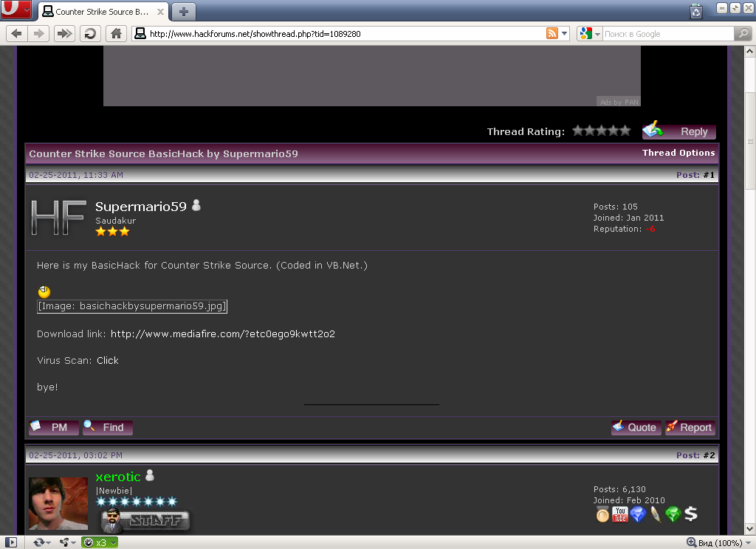
Task: Click the address bar URL
Action: point(255,34)
